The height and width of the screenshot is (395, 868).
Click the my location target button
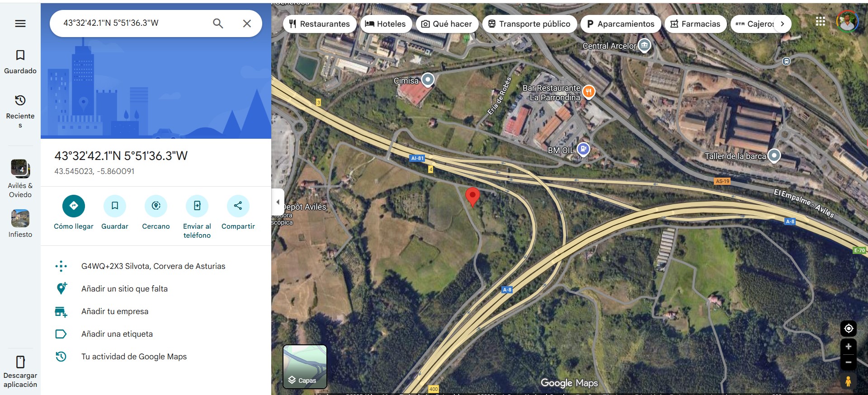coord(849,329)
